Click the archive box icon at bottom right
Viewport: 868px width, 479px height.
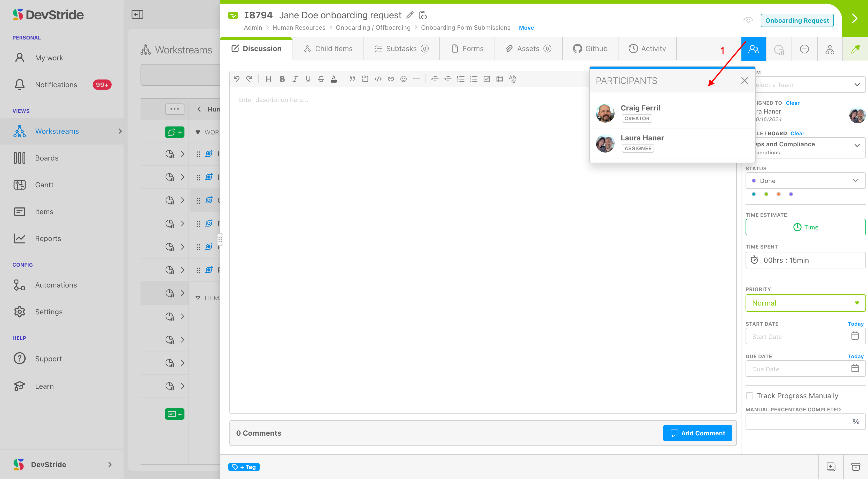[x=856, y=467]
